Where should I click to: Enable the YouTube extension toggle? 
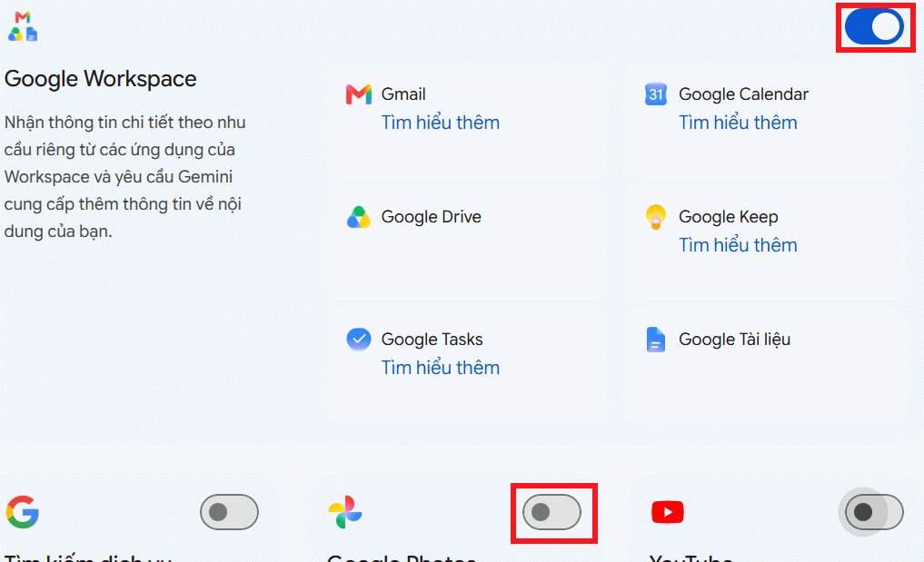tap(874, 512)
